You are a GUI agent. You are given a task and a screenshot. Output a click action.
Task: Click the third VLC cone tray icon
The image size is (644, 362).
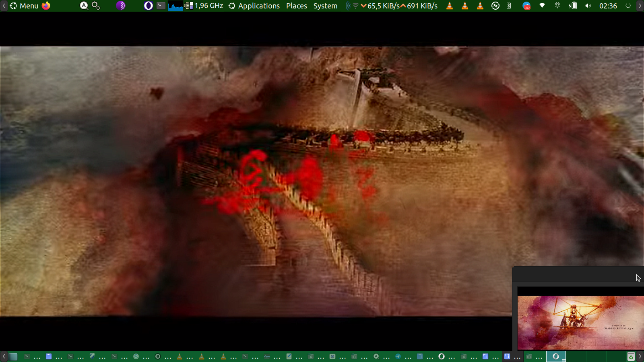480,6
